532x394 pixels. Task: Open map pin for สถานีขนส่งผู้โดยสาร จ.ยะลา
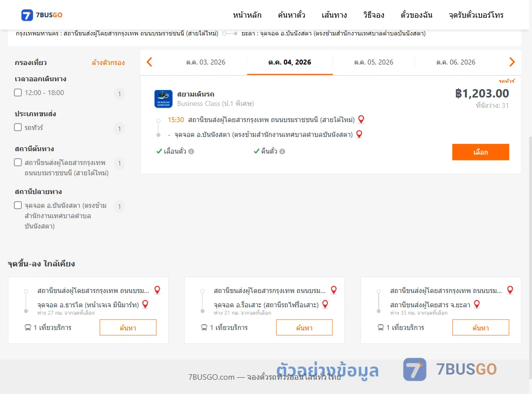click(x=477, y=304)
